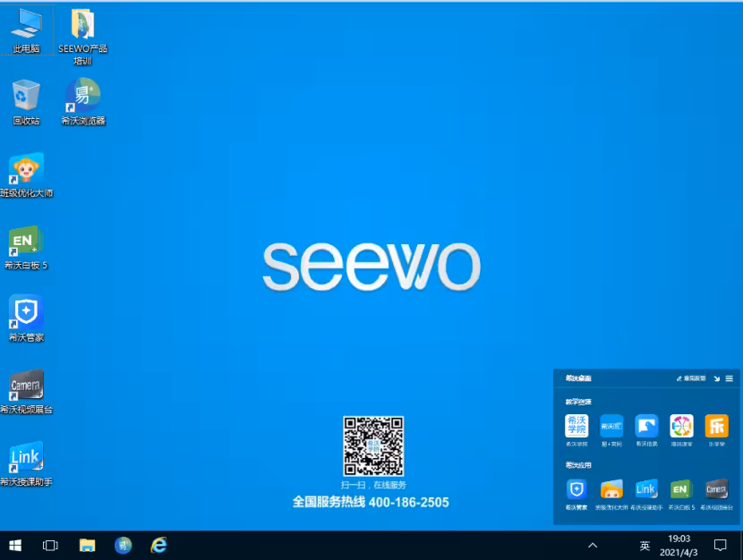Launch 希沃视频展台 Camera from the panel row
The height and width of the screenshot is (560, 743).
(x=716, y=494)
